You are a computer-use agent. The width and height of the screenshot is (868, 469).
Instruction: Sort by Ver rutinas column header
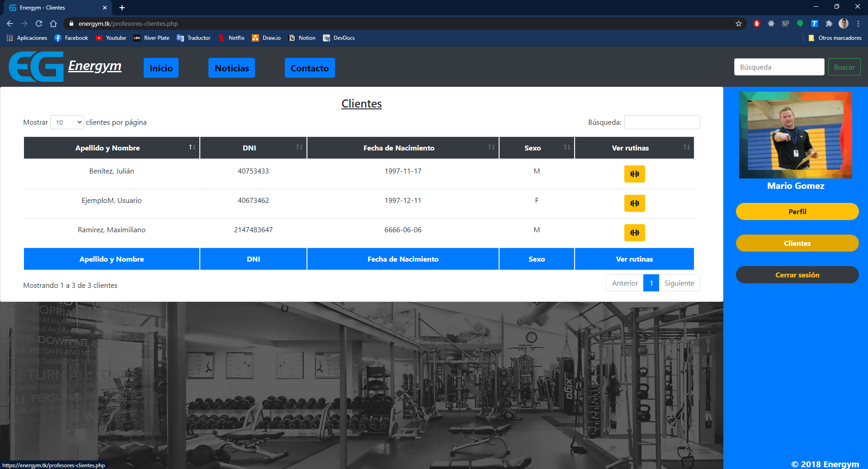pyautogui.click(x=634, y=148)
